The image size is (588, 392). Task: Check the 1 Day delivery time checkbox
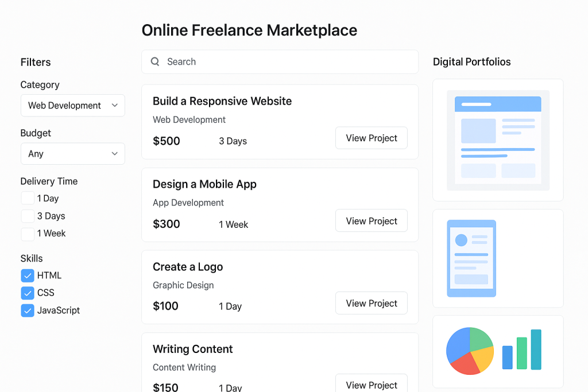point(27,198)
